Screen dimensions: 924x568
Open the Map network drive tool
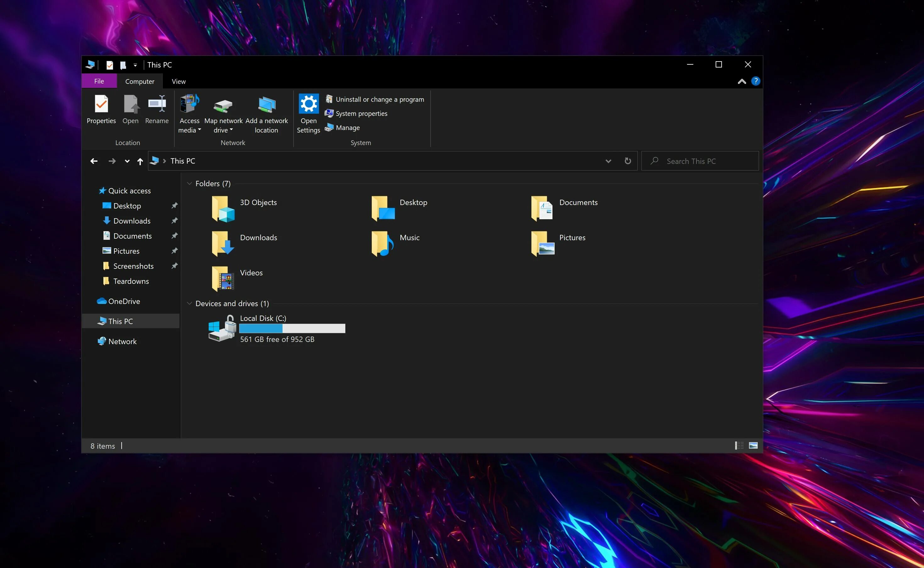(x=223, y=105)
